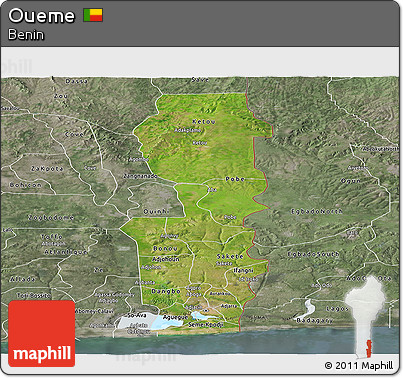The height and width of the screenshot is (378, 403).
Task: Select the Bohicon label
Action: coord(26,185)
